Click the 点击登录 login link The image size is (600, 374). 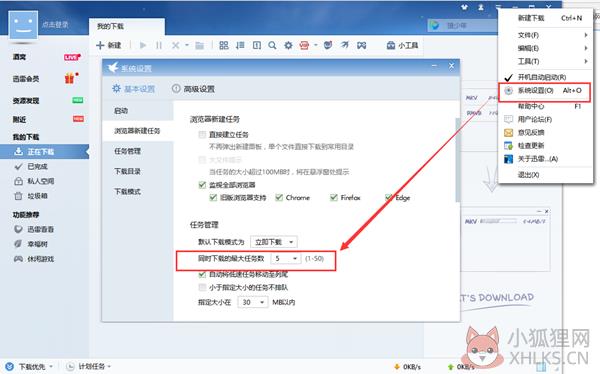[55, 25]
